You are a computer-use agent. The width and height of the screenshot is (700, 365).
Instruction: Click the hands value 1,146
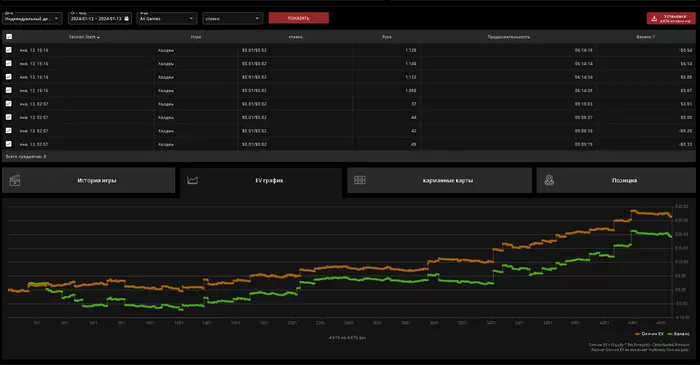411,64
